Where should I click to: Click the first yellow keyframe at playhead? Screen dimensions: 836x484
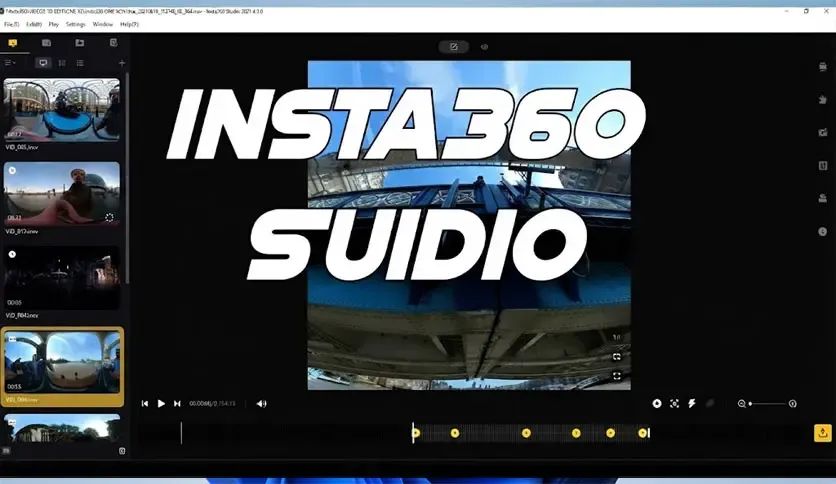coord(416,433)
